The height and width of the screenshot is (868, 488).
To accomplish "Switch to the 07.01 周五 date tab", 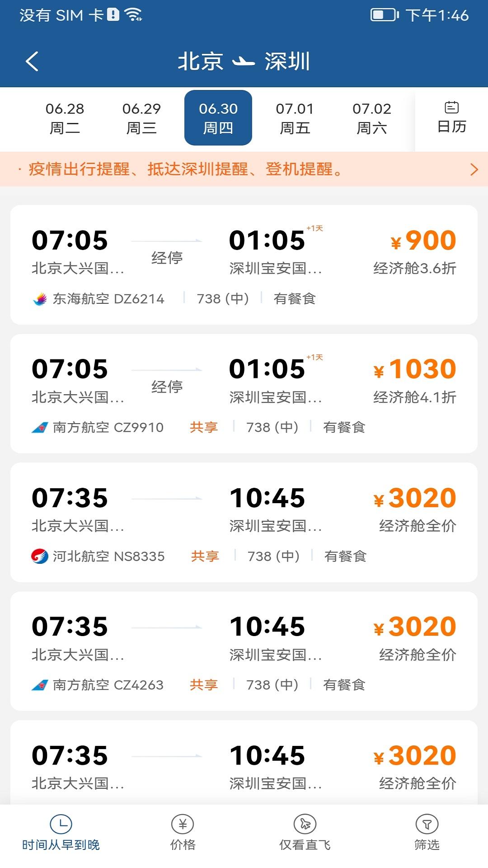I will coord(295,118).
